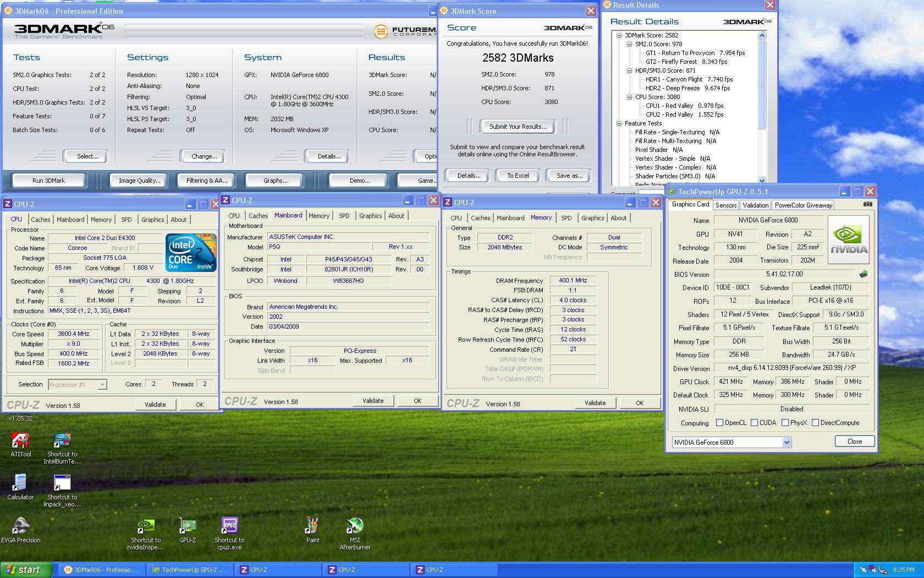Open the NVIDIA GeForce 6800 card dropdown
924x578 pixels.
[786, 442]
